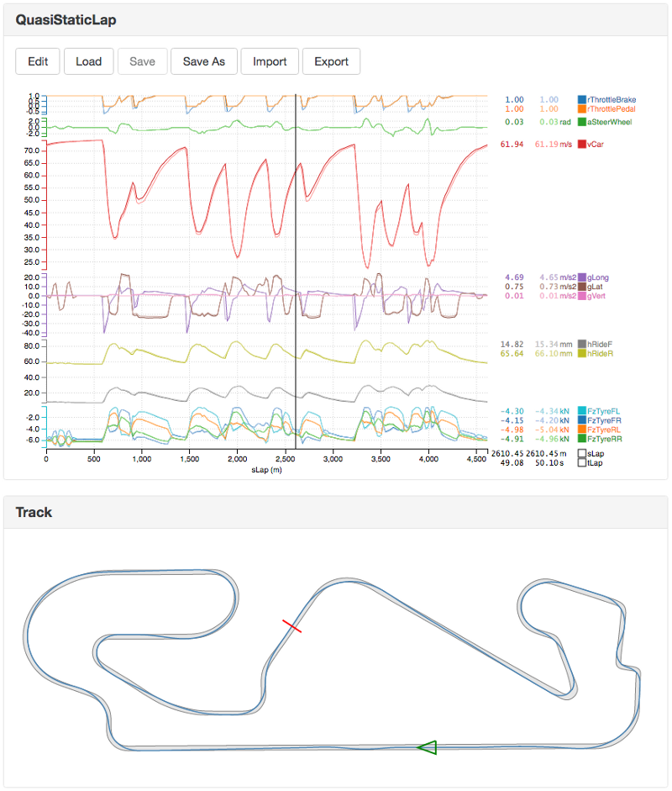Toggle the gLat brown legend swatch
The height and width of the screenshot is (791, 672).
pos(582,287)
